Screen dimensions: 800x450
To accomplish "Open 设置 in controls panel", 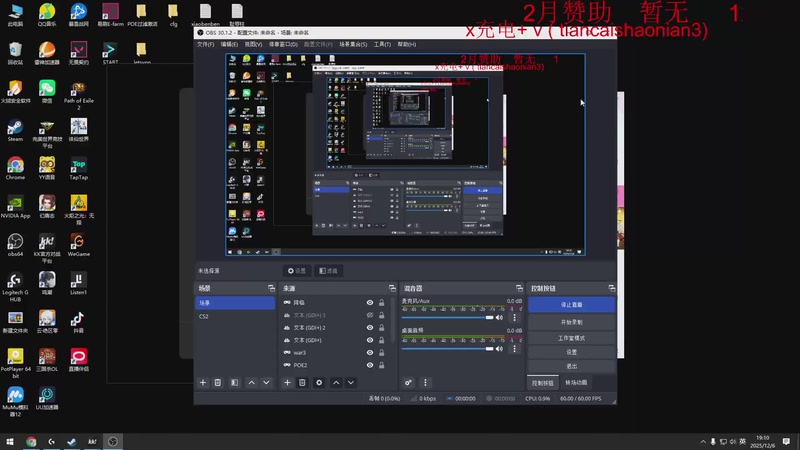I will pos(571,352).
